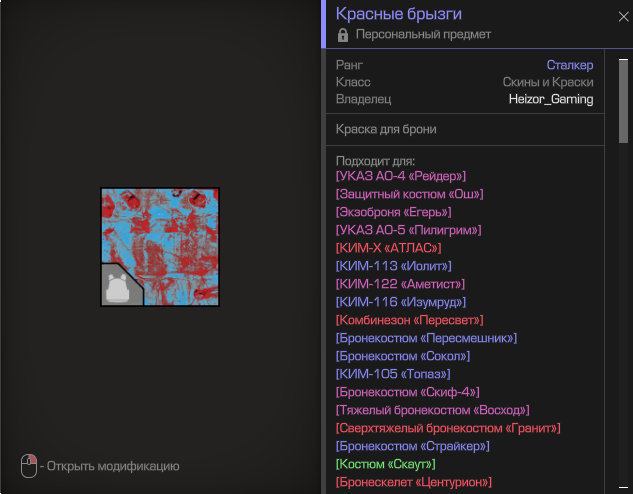Open the Бронекостюм «Скиф-4» link
The width and height of the screenshot is (633, 494).
[408, 392]
